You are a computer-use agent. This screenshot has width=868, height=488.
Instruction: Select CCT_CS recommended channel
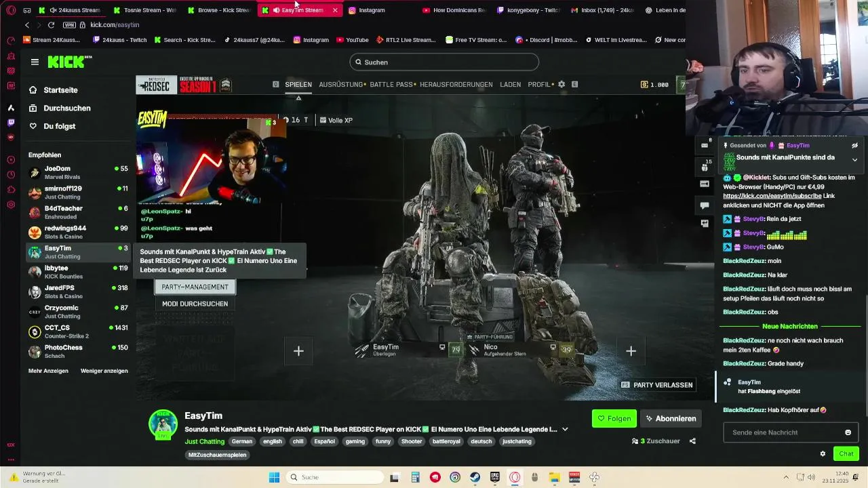(78, 331)
